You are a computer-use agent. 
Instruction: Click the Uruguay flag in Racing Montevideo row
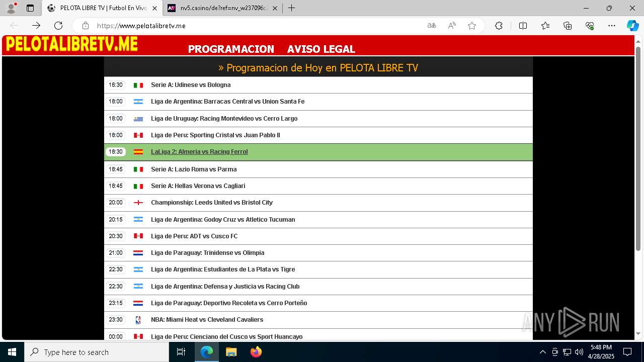pyautogui.click(x=138, y=119)
